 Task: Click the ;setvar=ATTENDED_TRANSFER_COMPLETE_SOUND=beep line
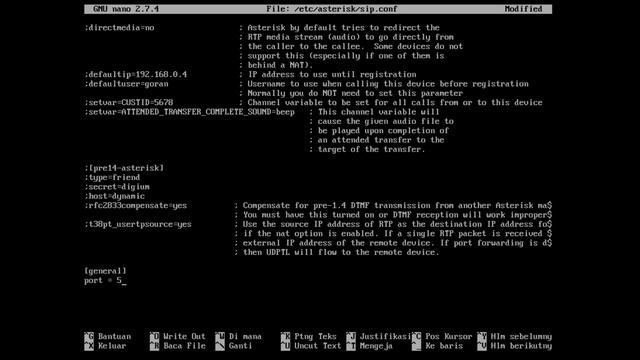pos(190,112)
